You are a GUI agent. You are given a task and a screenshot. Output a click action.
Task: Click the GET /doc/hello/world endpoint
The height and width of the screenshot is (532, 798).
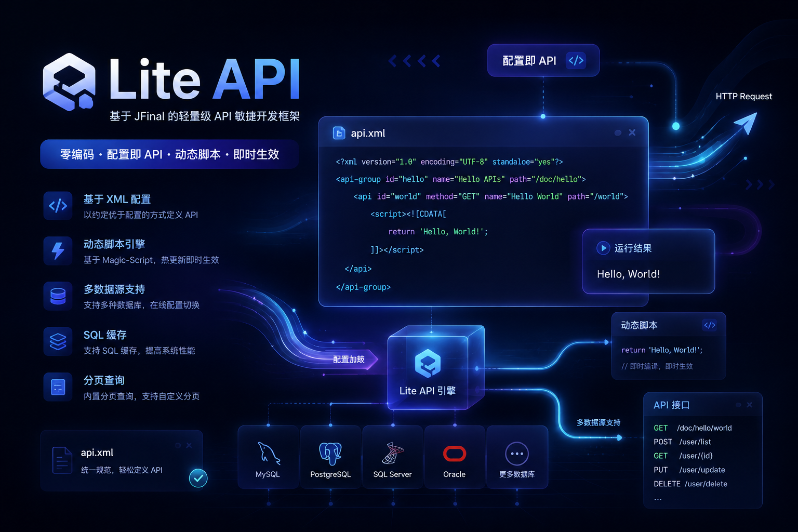coord(693,428)
